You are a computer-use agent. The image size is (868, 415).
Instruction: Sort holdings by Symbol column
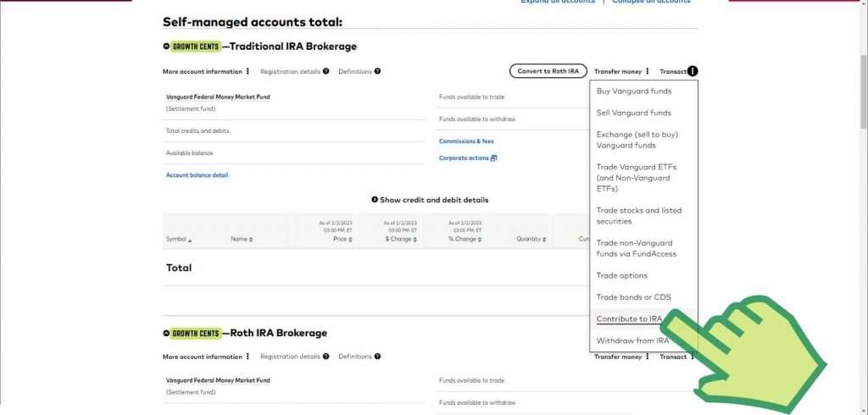179,239
